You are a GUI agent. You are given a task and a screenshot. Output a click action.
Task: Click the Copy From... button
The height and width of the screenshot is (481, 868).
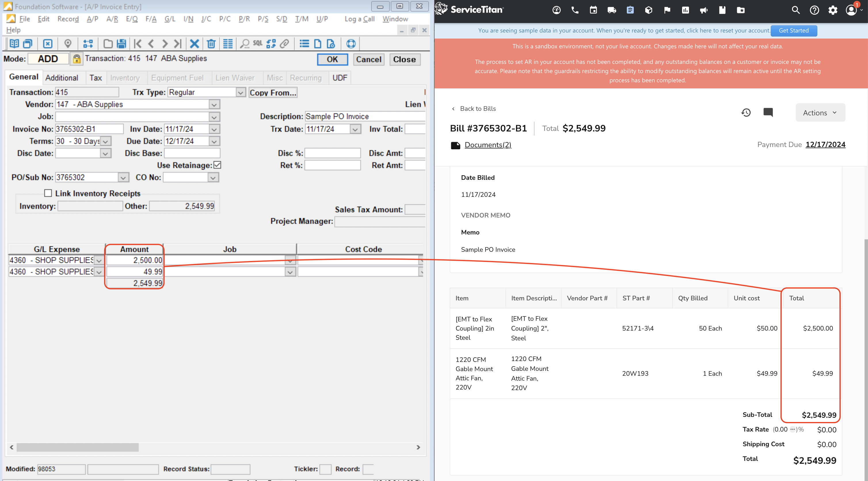point(273,93)
